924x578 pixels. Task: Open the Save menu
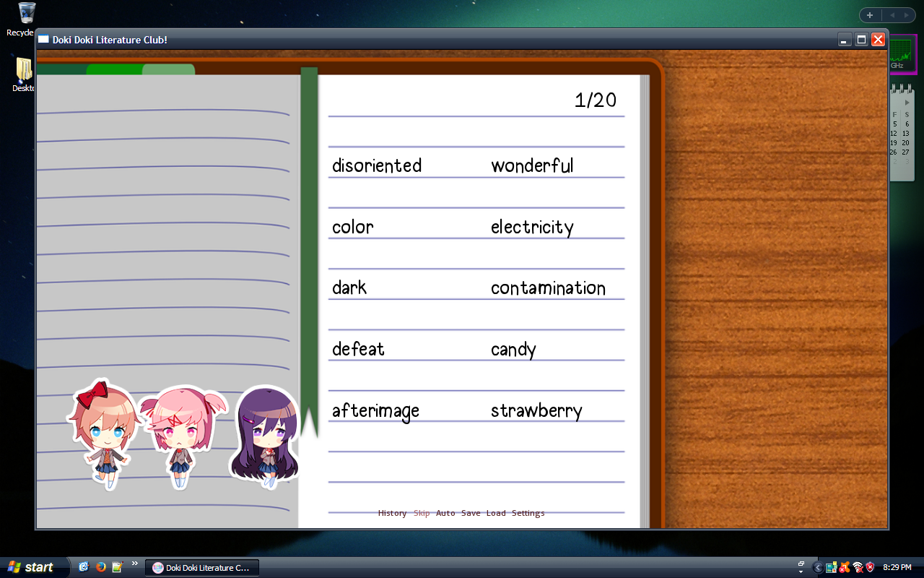[471, 513]
